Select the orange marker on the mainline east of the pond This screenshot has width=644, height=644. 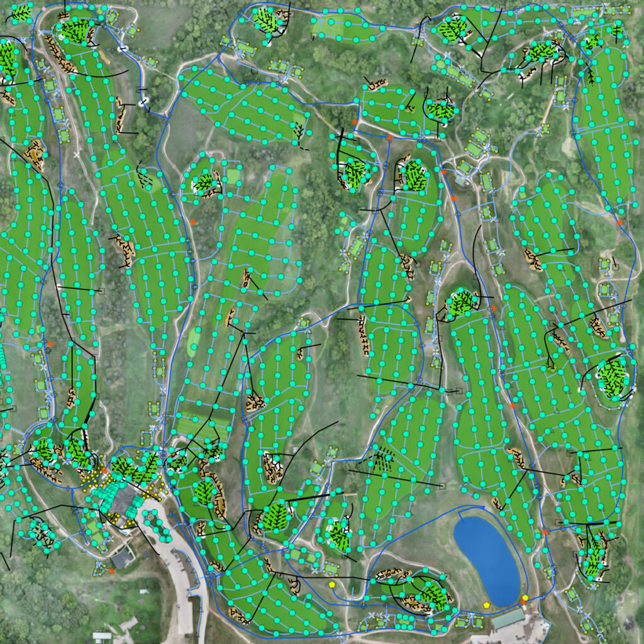click(545, 532)
